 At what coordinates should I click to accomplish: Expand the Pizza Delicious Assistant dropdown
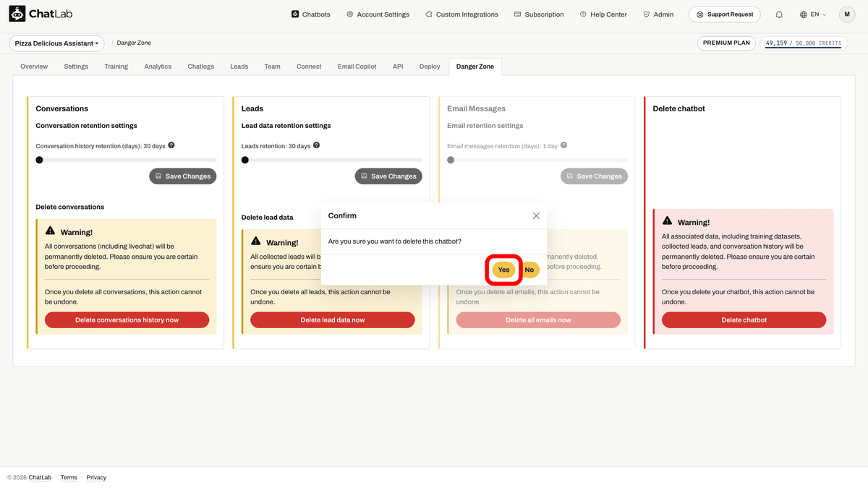pos(56,43)
